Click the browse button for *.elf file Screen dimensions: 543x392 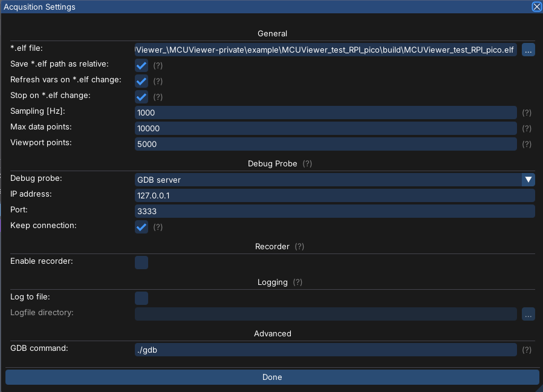click(x=528, y=50)
